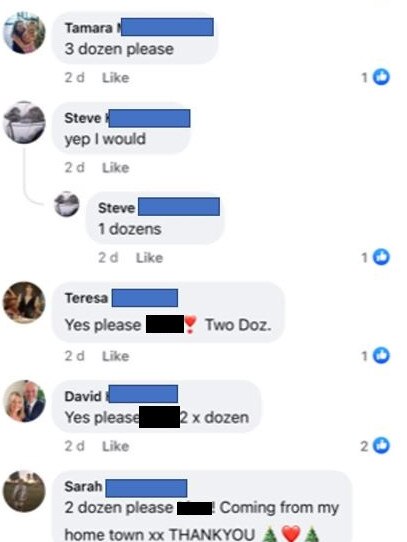Viewport: 407px width, 542px height.
Task: Like Teresa's 'Two Doz.' comment
Action: pyautogui.click(x=115, y=356)
